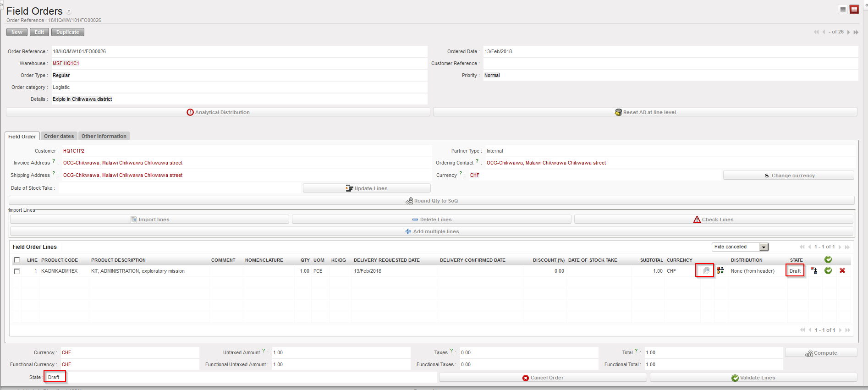Screen dimensions: 868x390
Task: Click the red form view icon
Action: [854, 10]
